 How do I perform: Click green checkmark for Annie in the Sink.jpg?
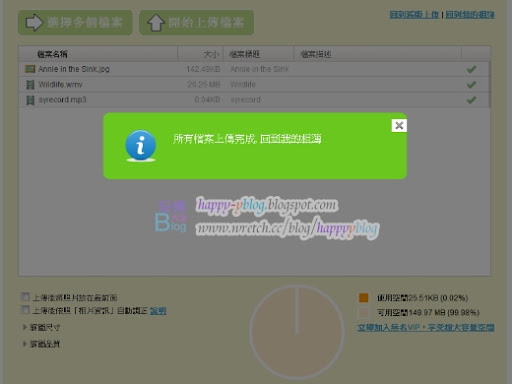tap(471, 69)
